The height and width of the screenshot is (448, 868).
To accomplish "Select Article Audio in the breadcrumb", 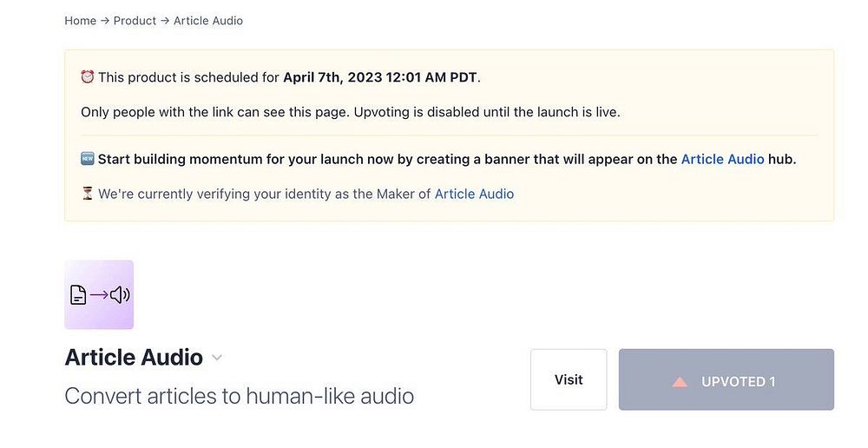I will point(208,21).
